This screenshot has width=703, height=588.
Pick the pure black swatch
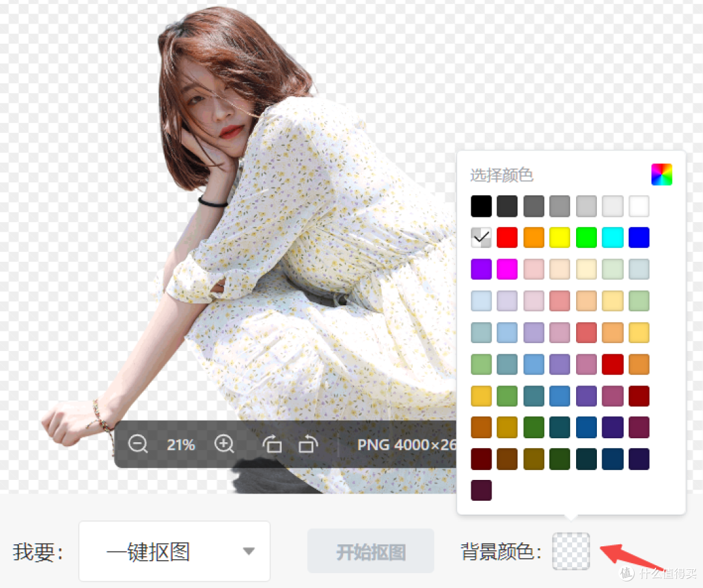481,206
